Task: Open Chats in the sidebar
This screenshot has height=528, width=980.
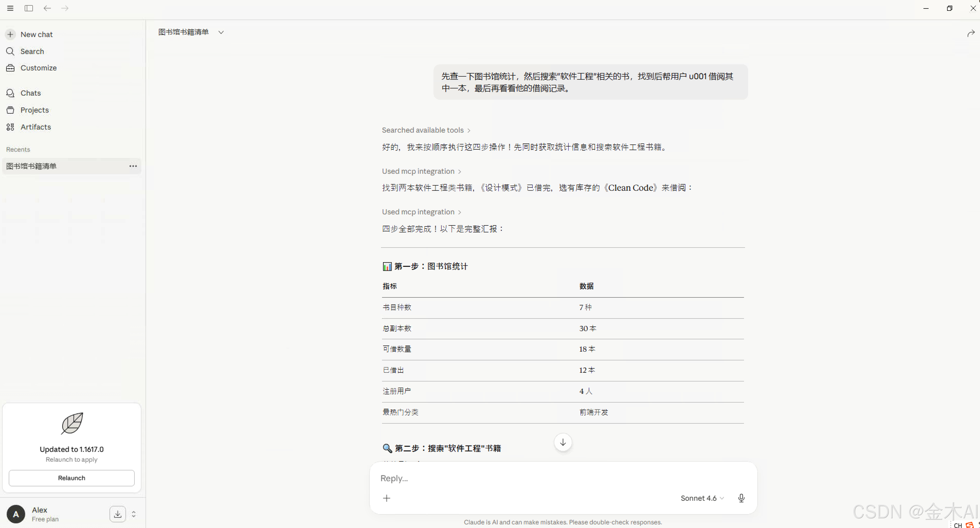Action: pos(30,93)
